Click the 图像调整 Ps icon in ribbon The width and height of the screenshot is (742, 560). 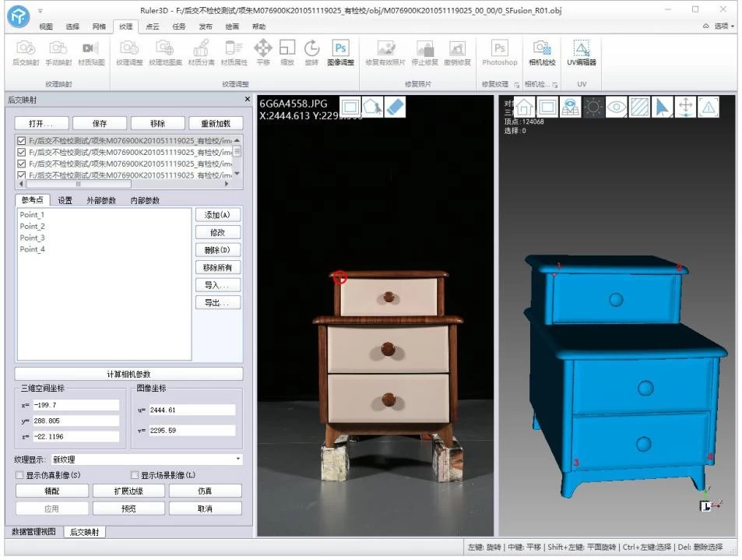point(340,51)
